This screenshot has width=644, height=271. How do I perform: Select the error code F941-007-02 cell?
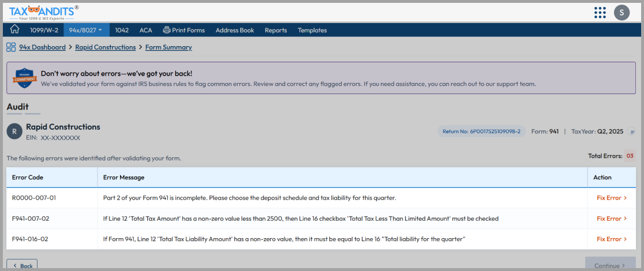coord(52,219)
